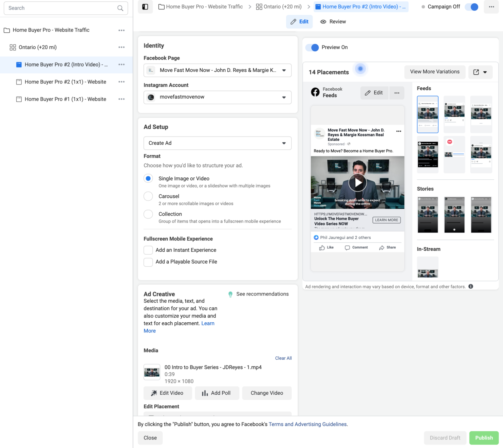Click Edit button in Facebook Feeds preview
Viewport: 503px width, 448px height.
pyautogui.click(x=374, y=93)
